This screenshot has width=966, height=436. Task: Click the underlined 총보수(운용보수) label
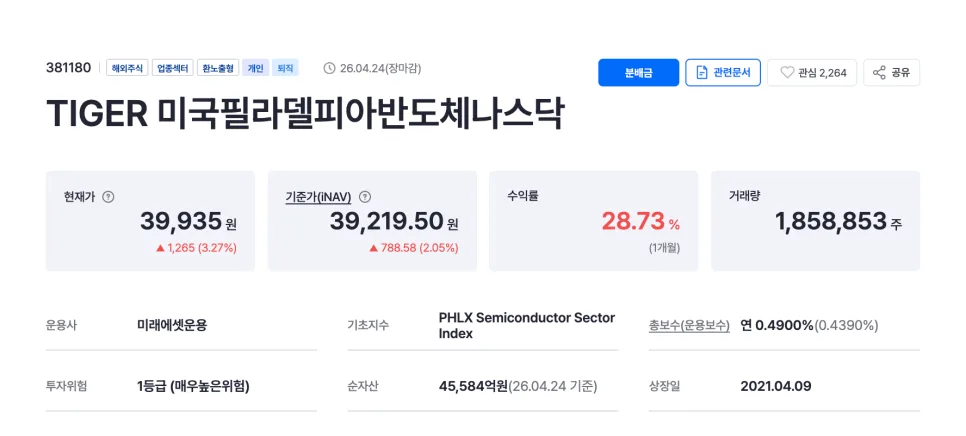pyautogui.click(x=689, y=326)
